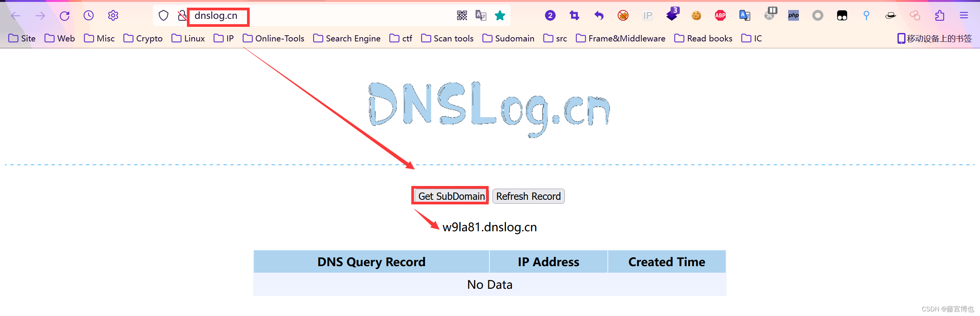Screen dimensions: 980x316
Task: Open the IP bookmarks folder
Action: point(224,38)
